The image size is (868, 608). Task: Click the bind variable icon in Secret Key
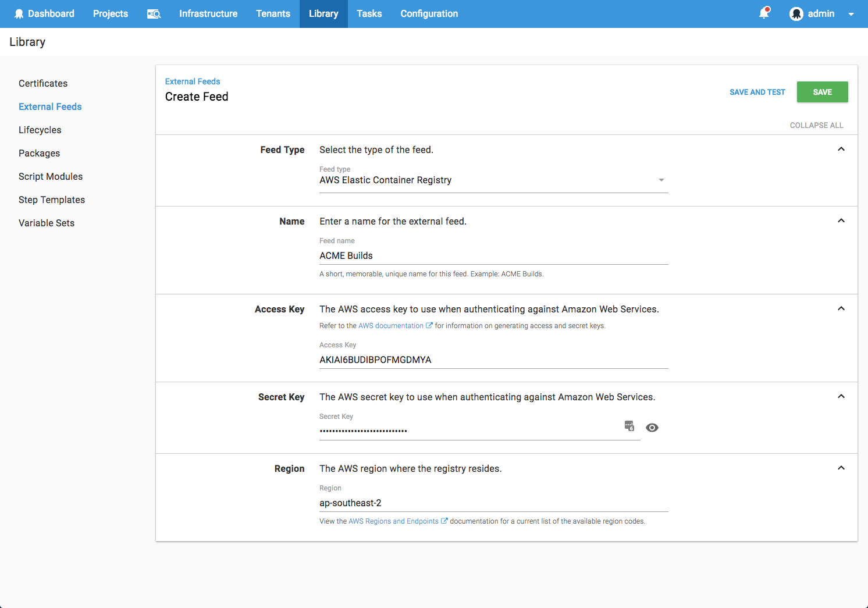point(629,426)
